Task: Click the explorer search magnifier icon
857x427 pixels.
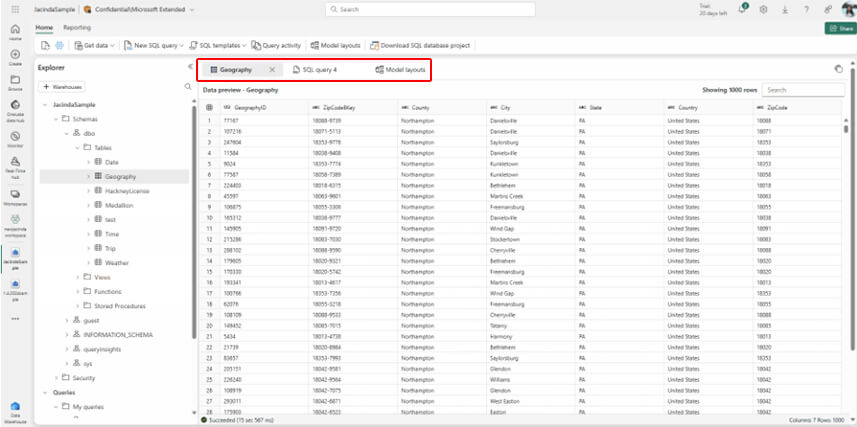Action: pos(186,87)
